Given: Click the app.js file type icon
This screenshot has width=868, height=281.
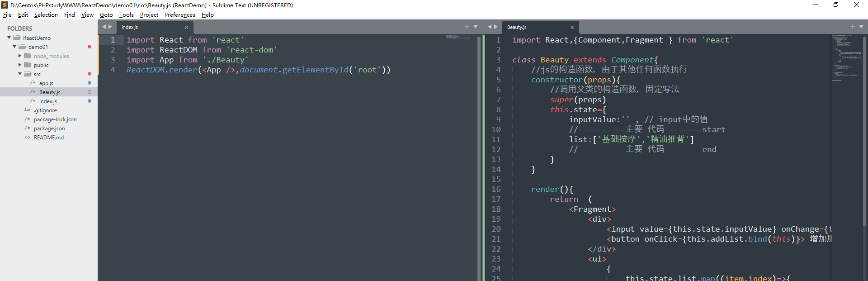Looking at the screenshot, I should click(33, 83).
